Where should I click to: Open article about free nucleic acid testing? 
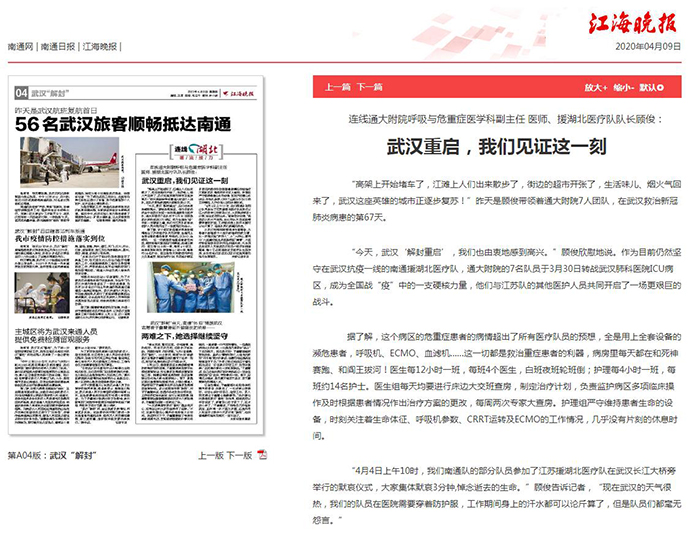pyautogui.click(x=58, y=336)
